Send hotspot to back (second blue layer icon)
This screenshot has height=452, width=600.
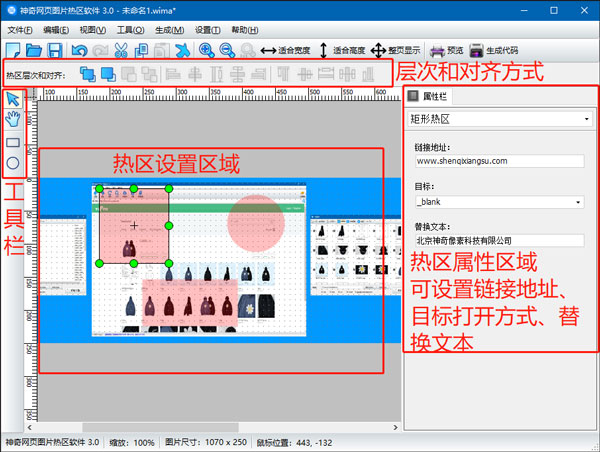pos(108,74)
